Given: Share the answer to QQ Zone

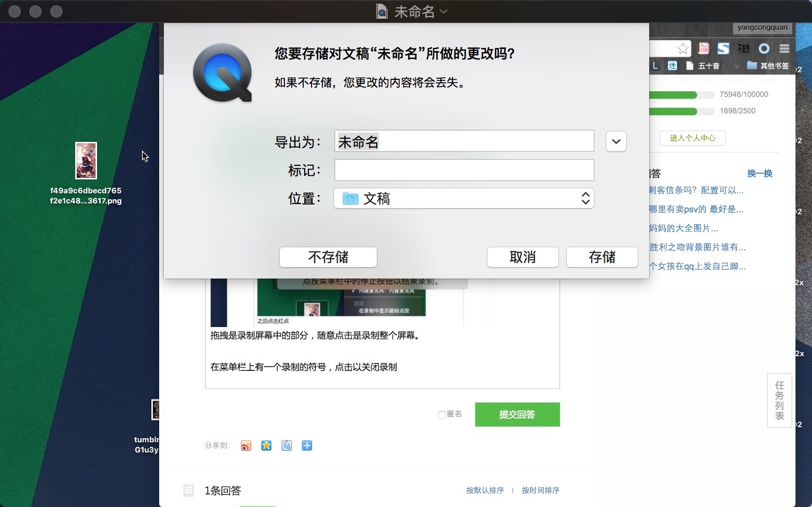Looking at the screenshot, I should coord(266,445).
